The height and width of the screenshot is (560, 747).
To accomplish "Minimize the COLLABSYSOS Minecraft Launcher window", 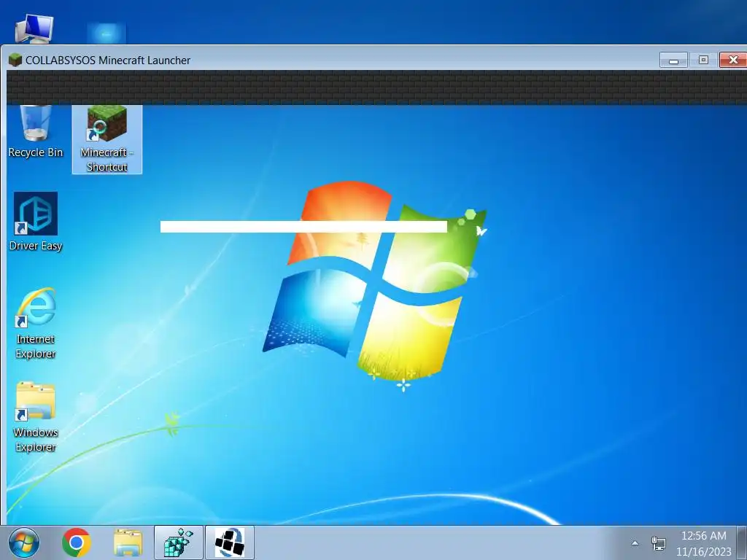I will click(x=673, y=60).
